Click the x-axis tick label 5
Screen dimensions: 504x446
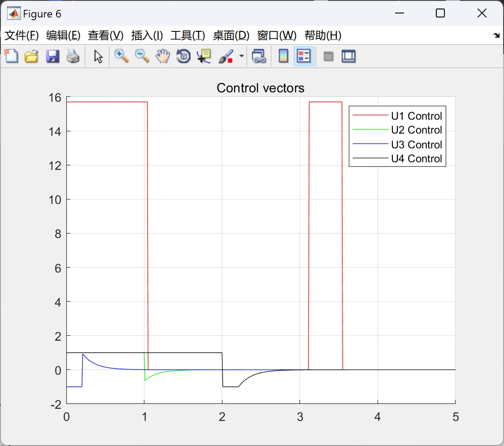[456, 417]
